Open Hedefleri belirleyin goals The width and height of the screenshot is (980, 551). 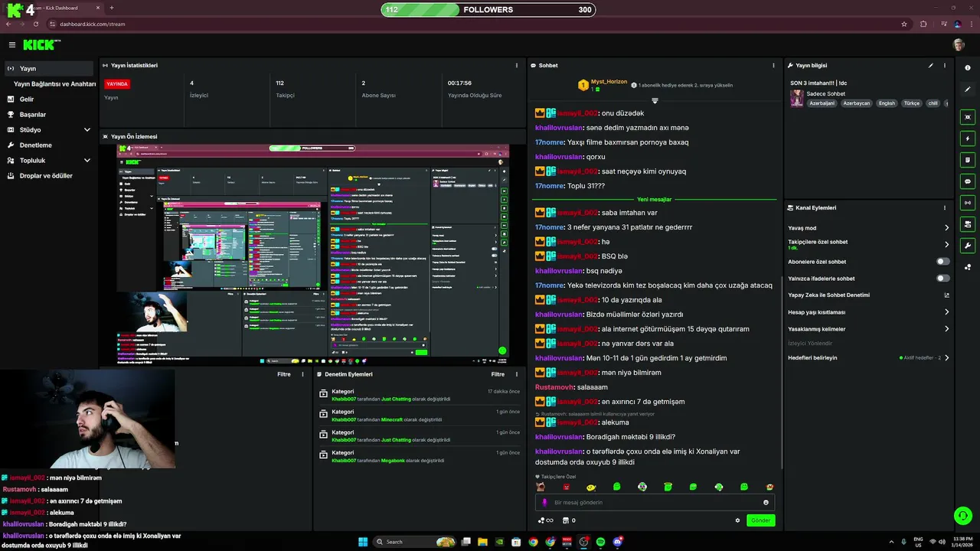[x=868, y=357]
